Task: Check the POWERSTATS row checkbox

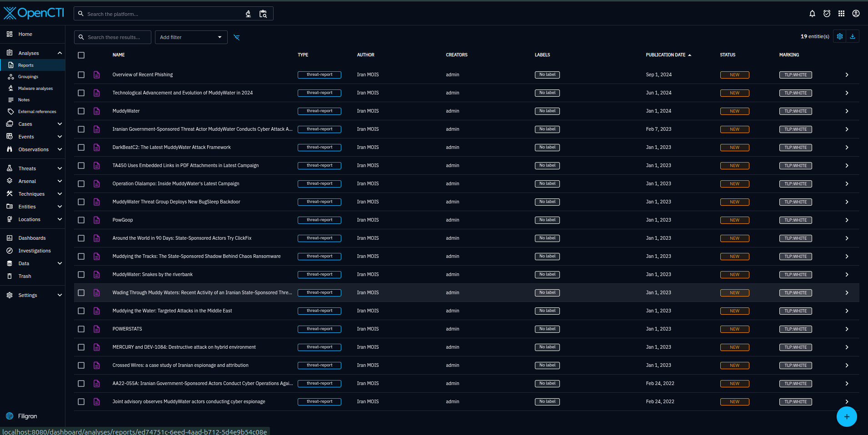Action: pyautogui.click(x=81, y=329)
